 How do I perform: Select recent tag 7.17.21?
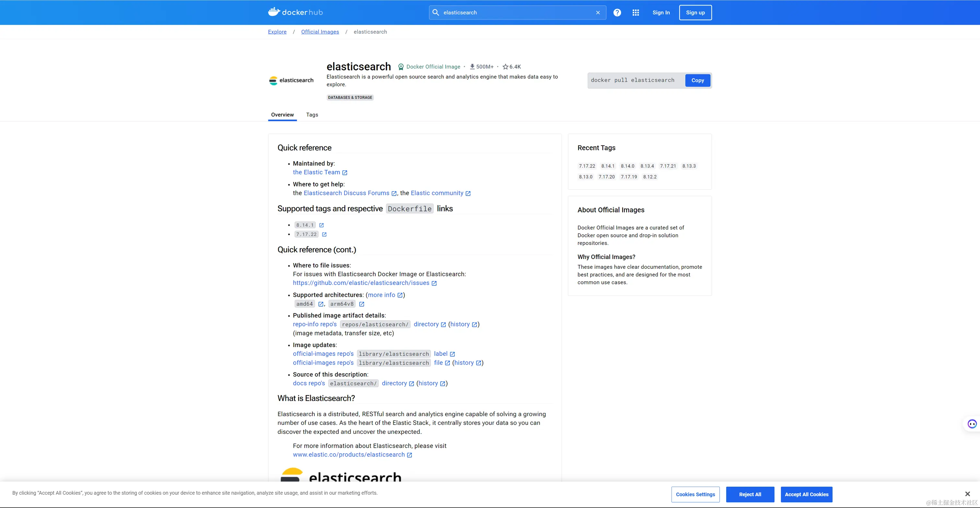coord(668,166)
